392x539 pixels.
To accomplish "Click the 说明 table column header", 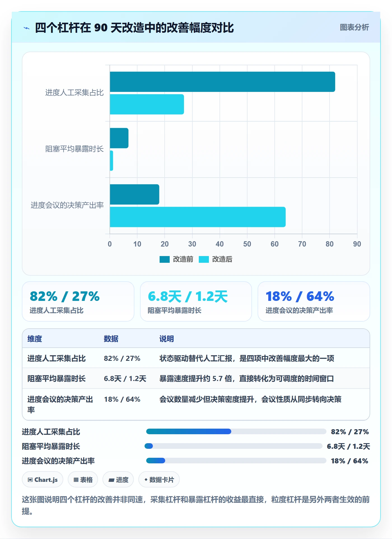I will click(x=167, y=339).
